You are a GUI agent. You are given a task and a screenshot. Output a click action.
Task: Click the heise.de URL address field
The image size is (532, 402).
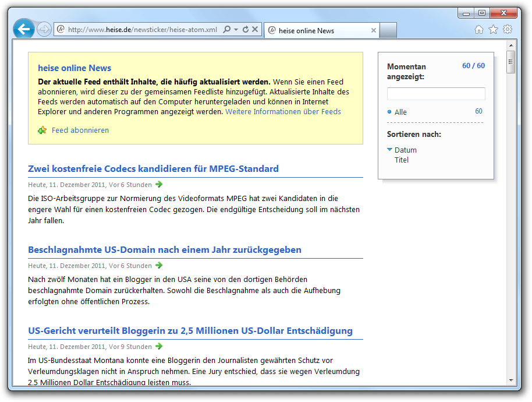coord(143,30)
